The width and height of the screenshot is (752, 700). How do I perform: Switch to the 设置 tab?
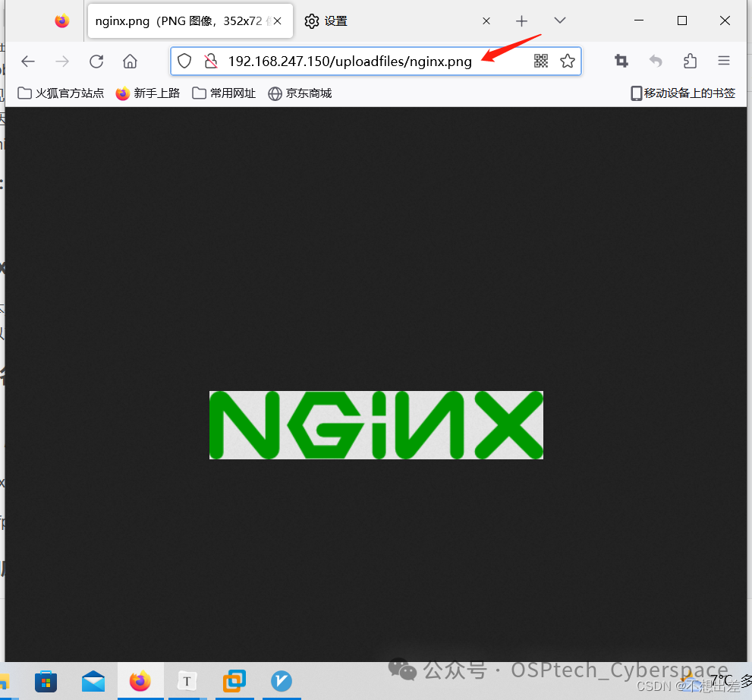(398, 21)
